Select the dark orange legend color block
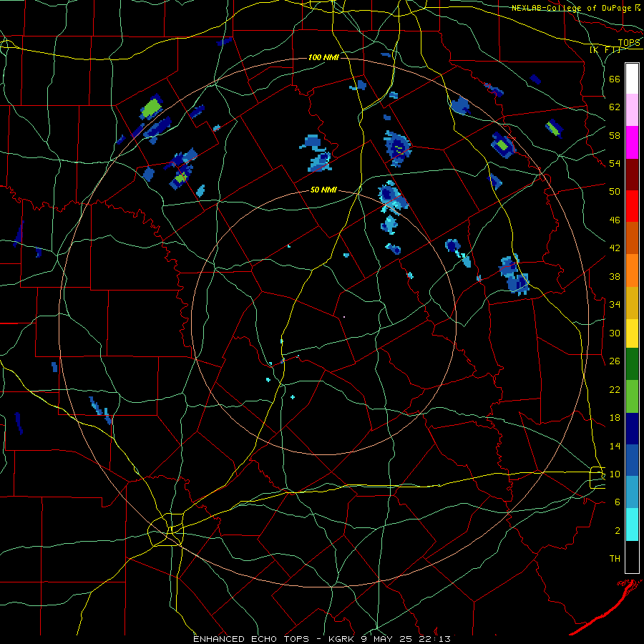 coord(632,238)
